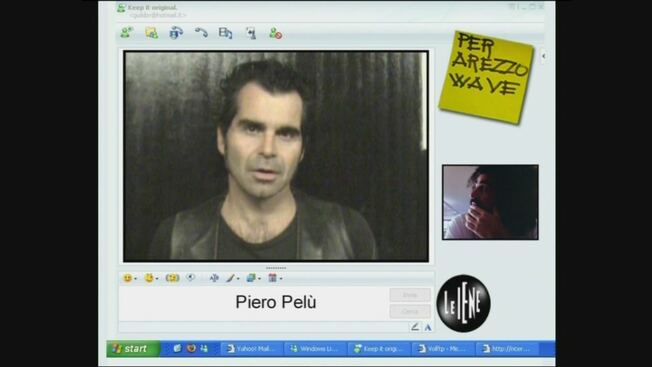Send a nudge with the shaking icon
Image resolution: width=652 pixels, height=367 pixels.
pyautogui.click(x=172, y=278)
